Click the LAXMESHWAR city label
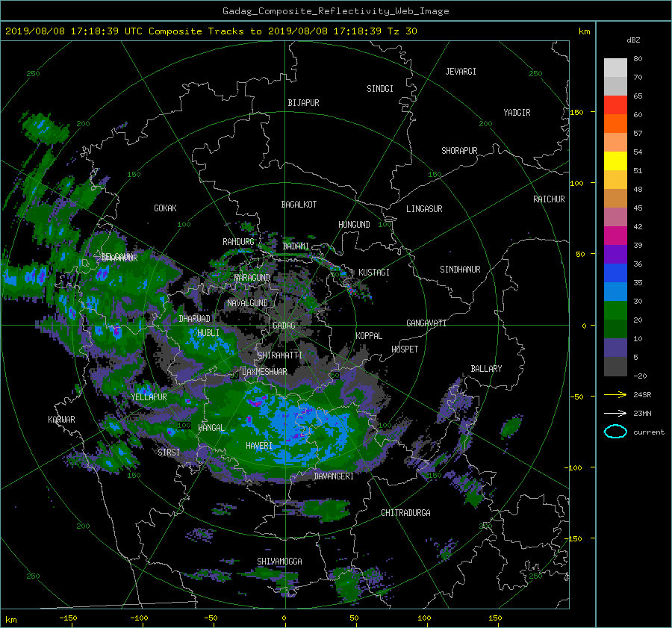 pyautogui.click(x=264, y=372)
